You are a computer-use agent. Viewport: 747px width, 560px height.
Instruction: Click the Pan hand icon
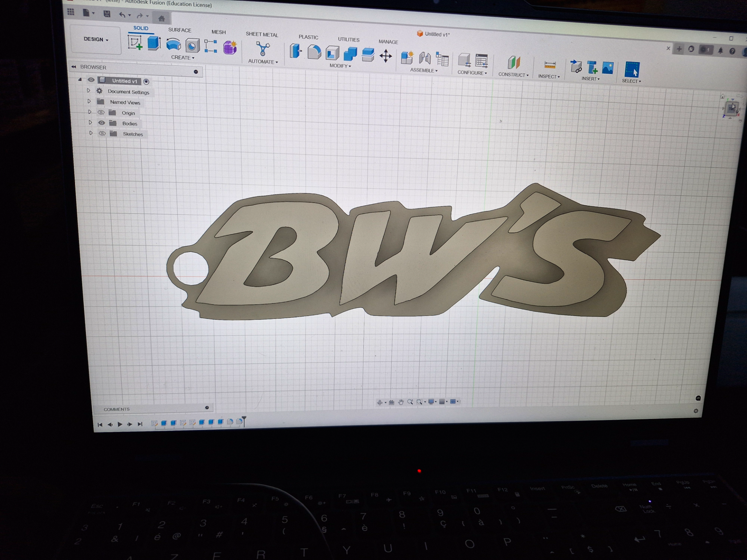tap(401, 402)
